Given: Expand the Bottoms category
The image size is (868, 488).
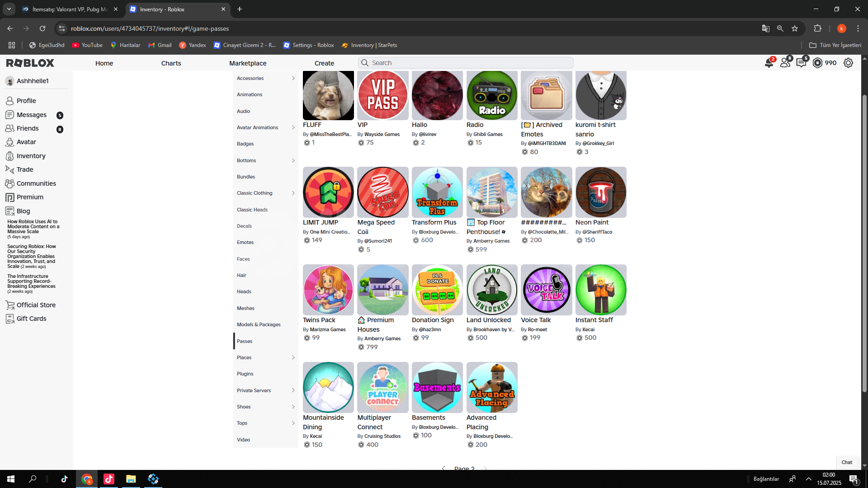Looking at the screenshot, I should [293, 160].
